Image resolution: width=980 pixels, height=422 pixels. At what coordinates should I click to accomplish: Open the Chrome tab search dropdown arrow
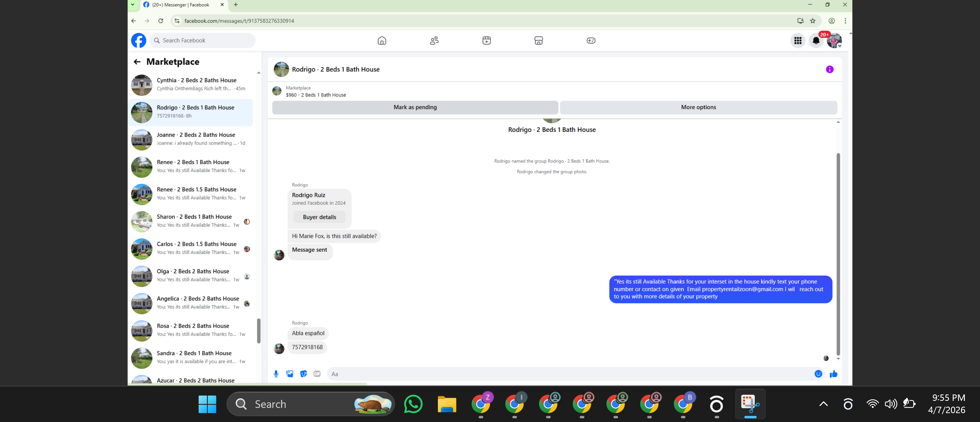click(132, 5)
